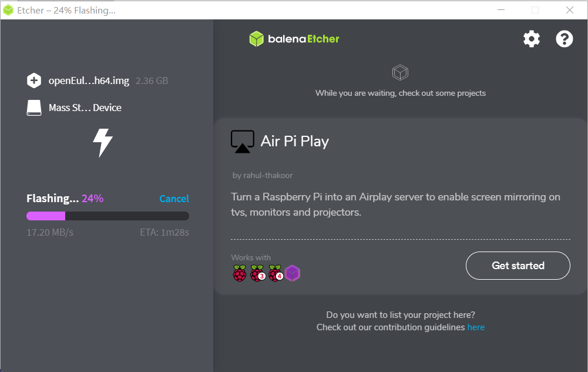Click the 17.20 MB/s speed readout
The width and height of the screenshot is (588, 372).
click(x=50, y=232)
